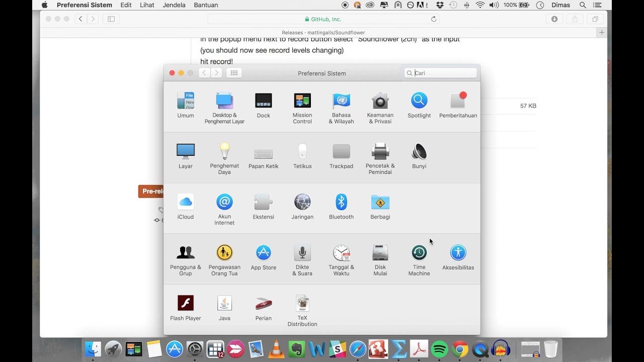Toggle the Safari sidebar button

pyautogui.click(x=111, y=19)
